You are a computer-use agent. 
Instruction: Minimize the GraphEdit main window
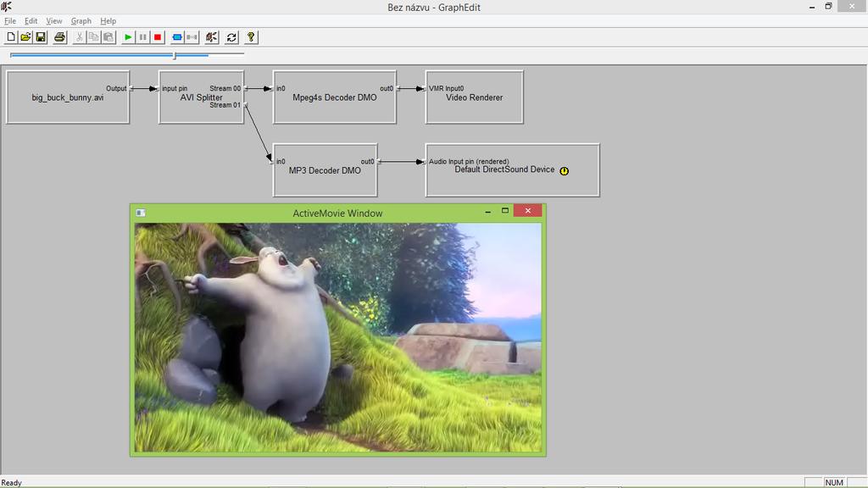click(812, 7)
